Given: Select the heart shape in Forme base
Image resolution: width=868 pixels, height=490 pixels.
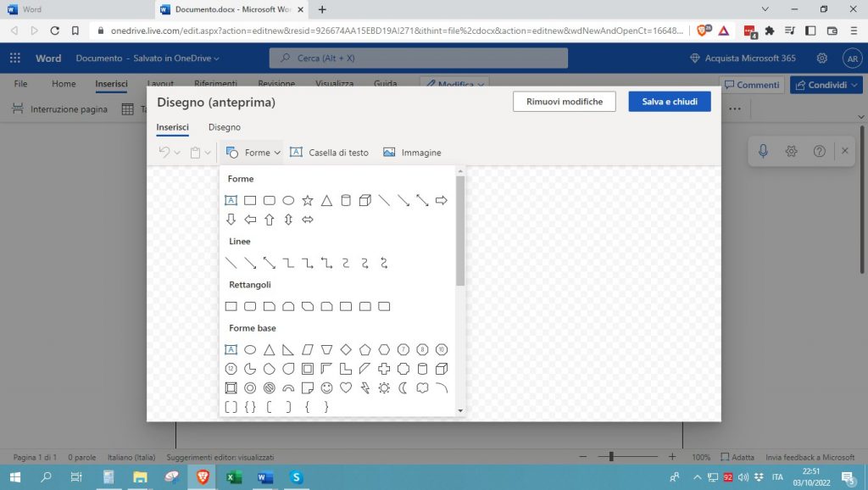Looking at the screenshot, I should (x=346, y=388).
